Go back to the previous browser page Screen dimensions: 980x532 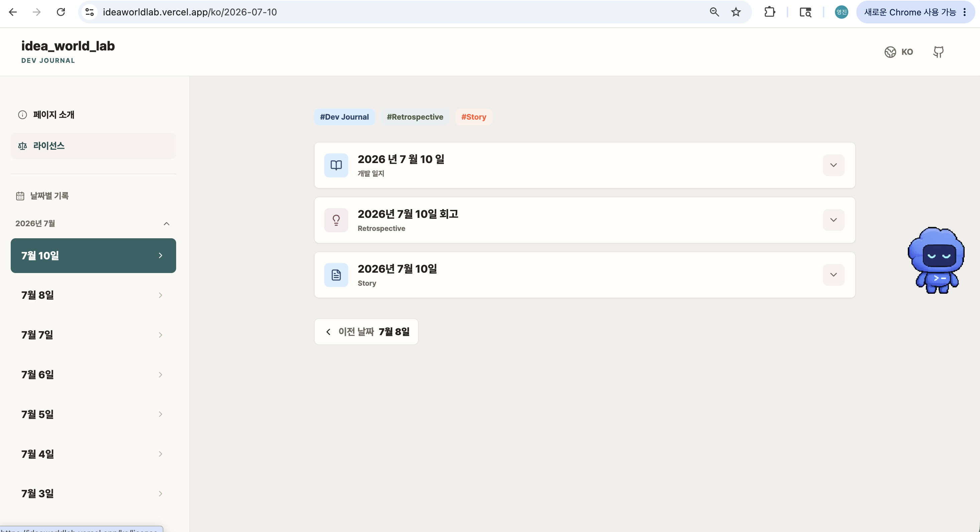[13, 12]
